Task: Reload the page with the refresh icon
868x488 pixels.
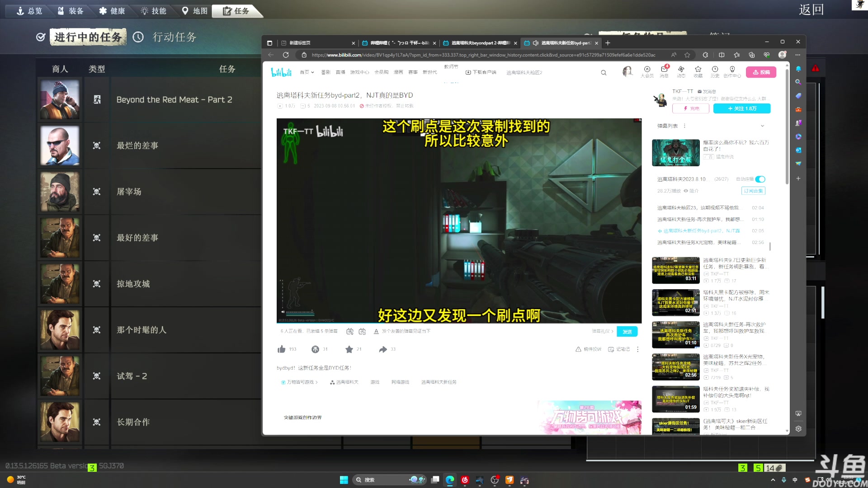Action: 286,55
